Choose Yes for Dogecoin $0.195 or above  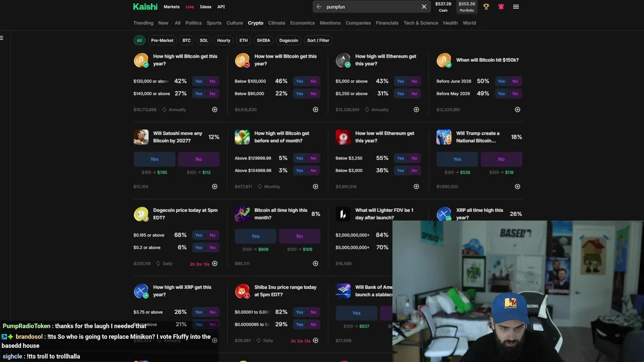tap(199, 235)
